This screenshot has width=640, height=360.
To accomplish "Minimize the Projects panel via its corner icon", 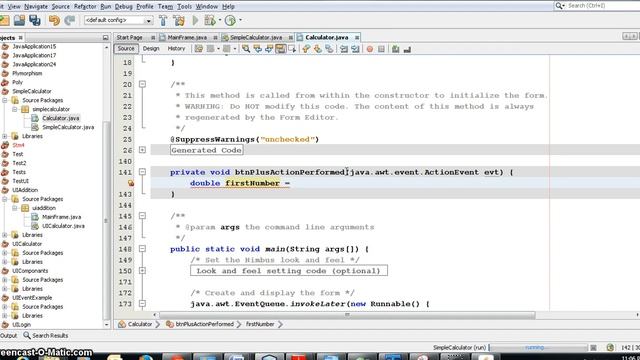I will pyautogui.click(x=105, y=37).
